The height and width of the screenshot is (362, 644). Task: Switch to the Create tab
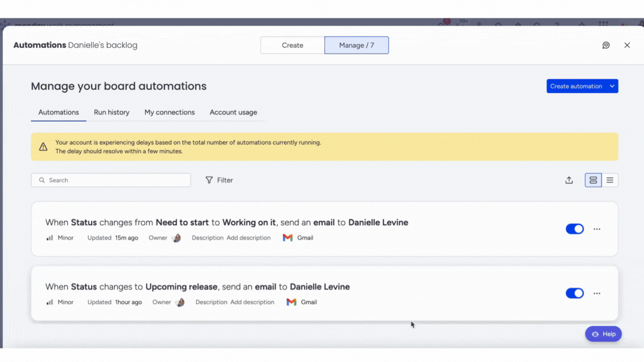292,45
